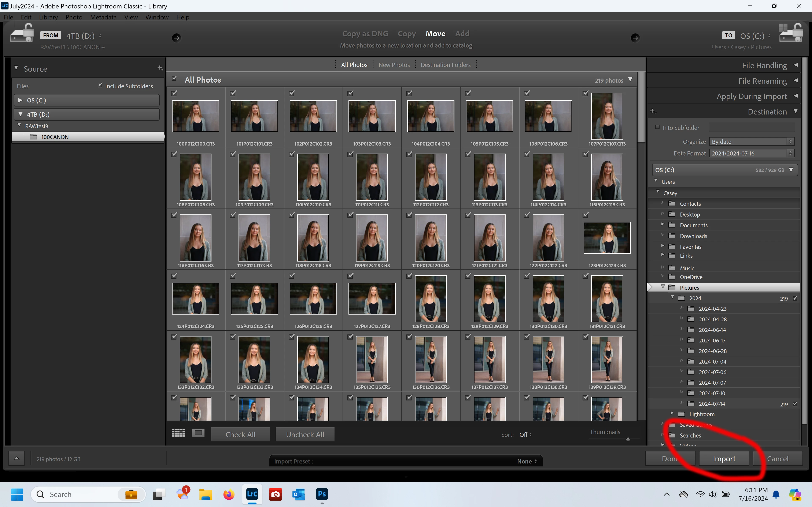Select Copy as DNG import option
Image resolution: width=812 pixels, height=507 pixels.
click(365, 34)
